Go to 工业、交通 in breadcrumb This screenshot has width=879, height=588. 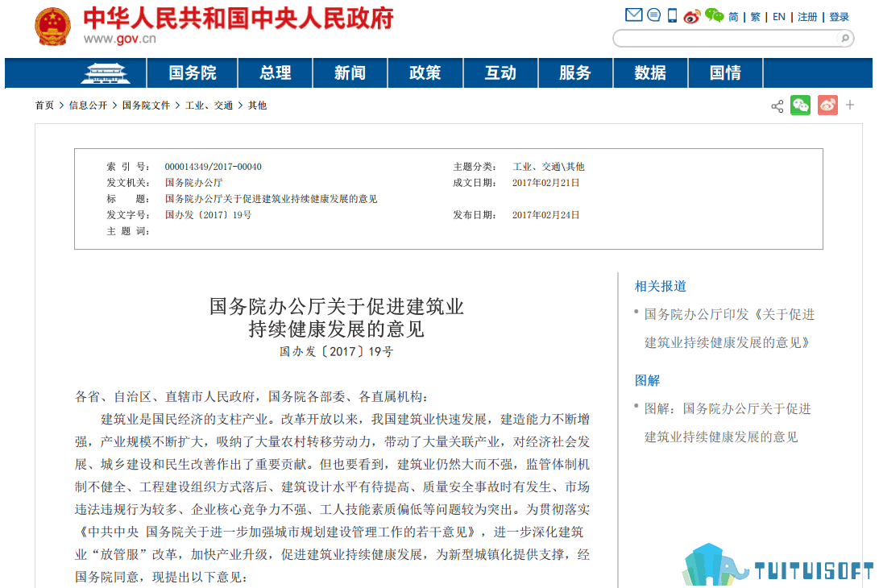point(209,106)
